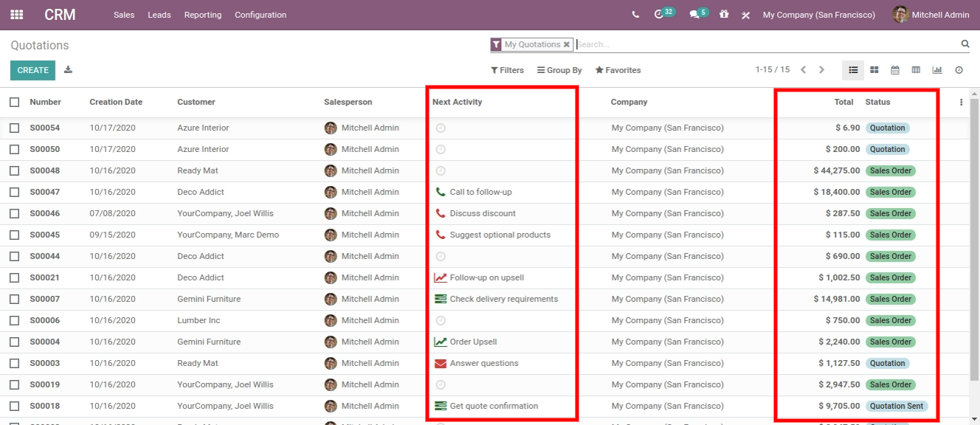Open conversations icon with 5 badge
This screenshot has width=980, height=425.
coord(694,15)
